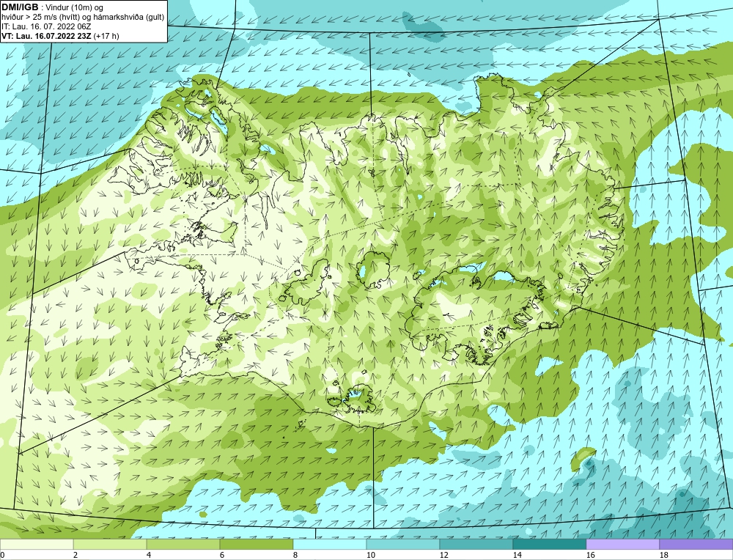
Task: Click the 6–8 m/s olive green legend swatch
Action: pos(256,545)
